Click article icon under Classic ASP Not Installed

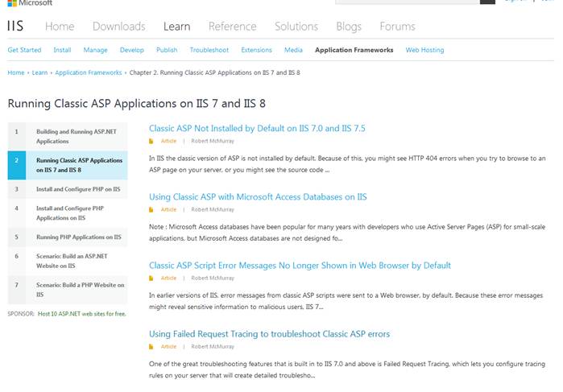pos(151,141)
